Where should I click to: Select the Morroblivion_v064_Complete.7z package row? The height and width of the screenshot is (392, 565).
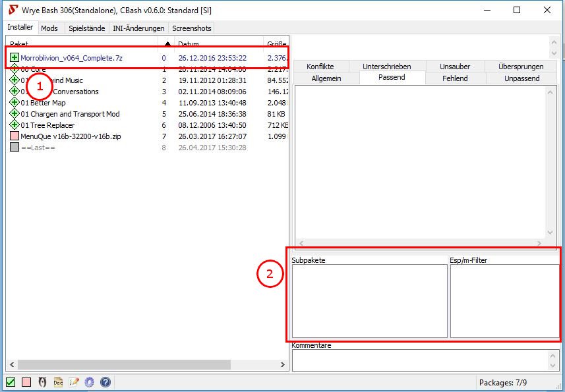pyautogui.click(x=147, y=57)
